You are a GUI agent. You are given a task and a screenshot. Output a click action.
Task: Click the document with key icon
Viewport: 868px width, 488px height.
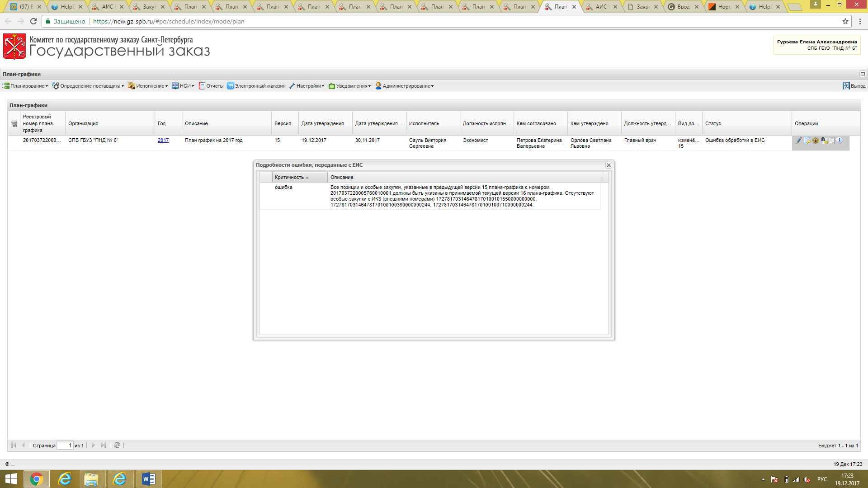(807, 141)
